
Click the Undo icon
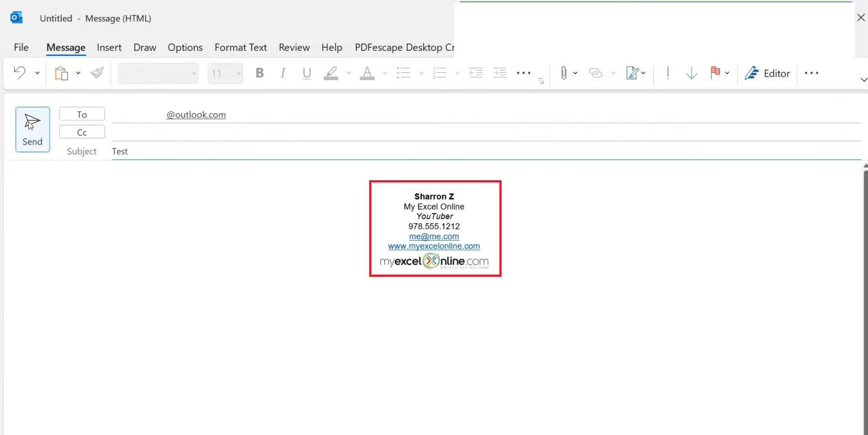(x=20, y=72)
